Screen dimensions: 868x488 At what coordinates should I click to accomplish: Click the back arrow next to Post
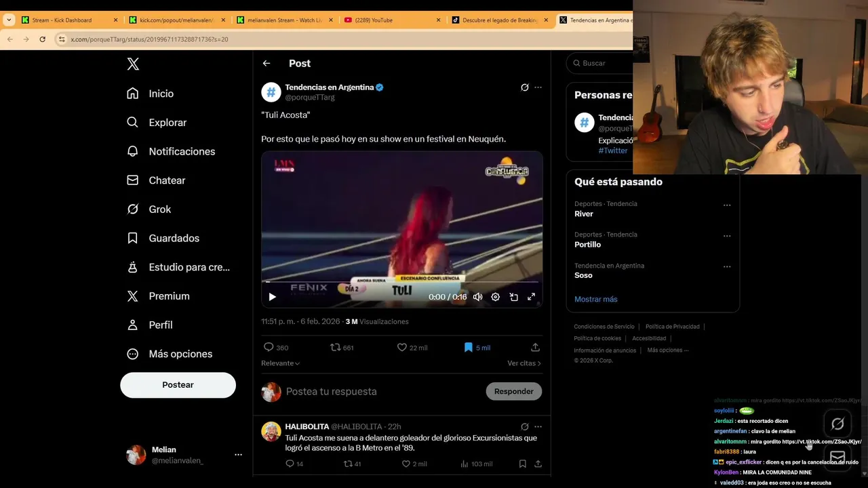pyautogui.click(x=267, y=63)
